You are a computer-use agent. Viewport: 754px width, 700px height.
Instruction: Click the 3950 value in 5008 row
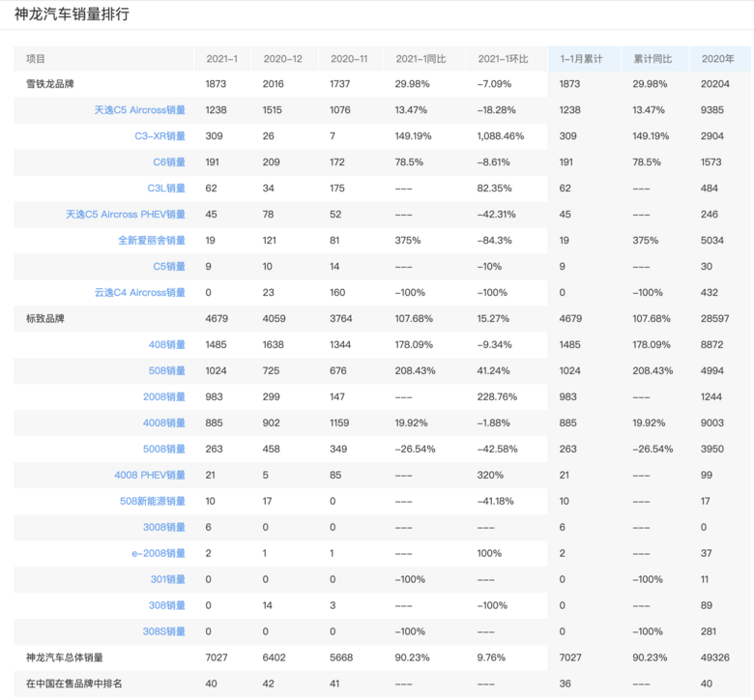pyautogui.click(x=711, y=449)
